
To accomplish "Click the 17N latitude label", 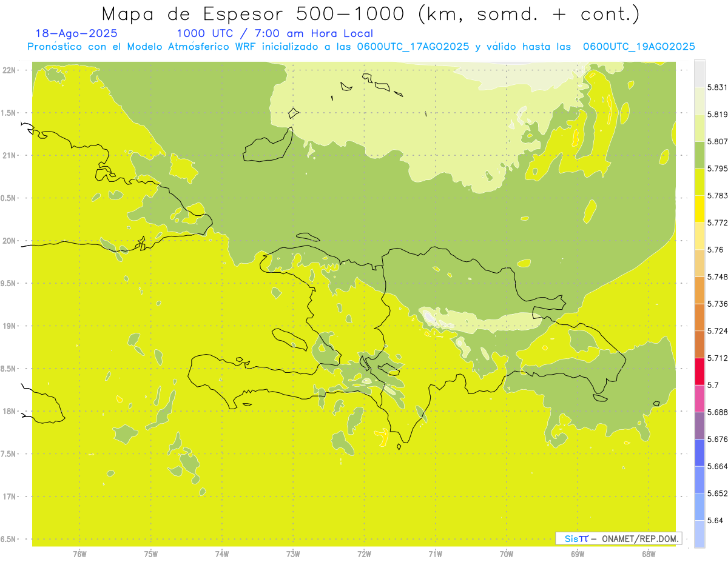I will coord(8,497).
